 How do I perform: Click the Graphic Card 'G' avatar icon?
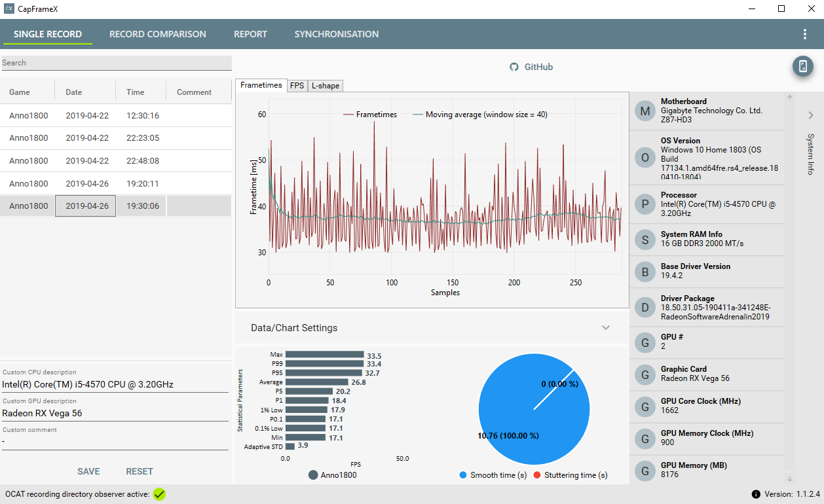pos(645,374)
